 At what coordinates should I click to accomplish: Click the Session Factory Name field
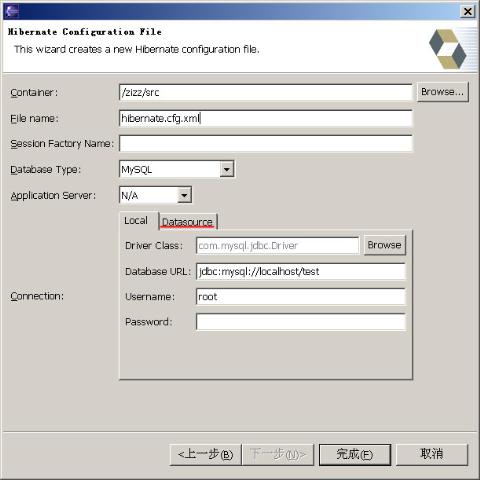(x=266, y=144)
